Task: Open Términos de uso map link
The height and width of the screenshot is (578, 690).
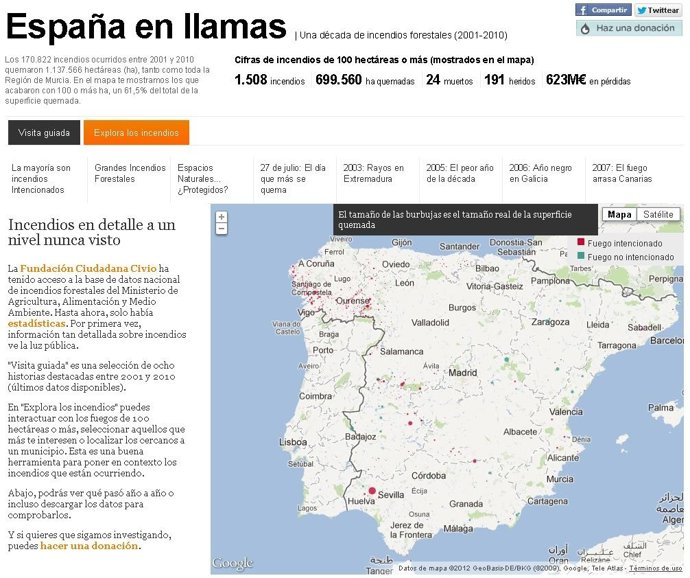Action: click(655, 568)
